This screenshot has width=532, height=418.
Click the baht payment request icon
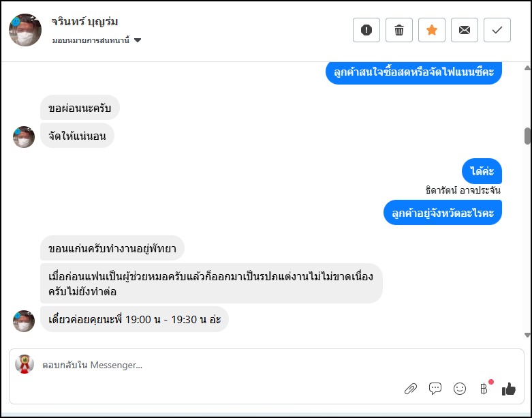coord(484,389)
